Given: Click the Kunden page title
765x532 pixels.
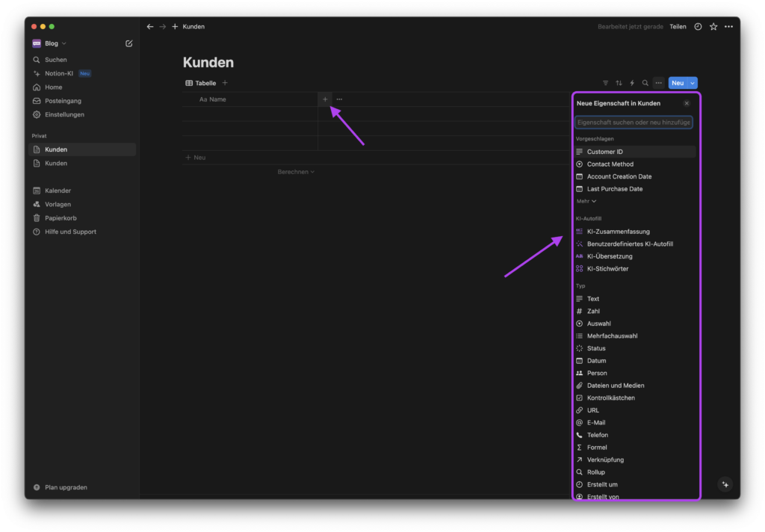Looking at the screenshot, I should [x=208, y=63].
